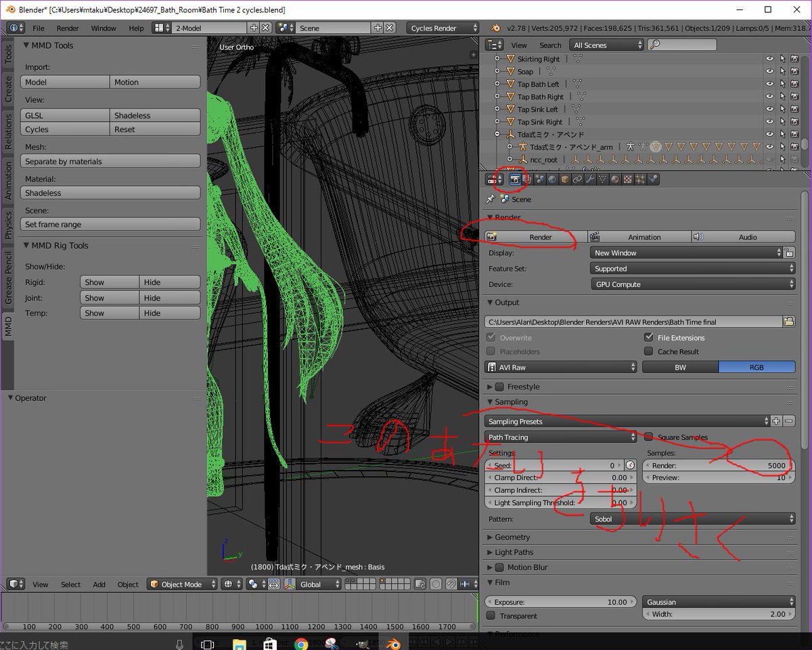Open the Constraints properties chain tab
The height and width of the screenshot is (650, 812).
577,179
